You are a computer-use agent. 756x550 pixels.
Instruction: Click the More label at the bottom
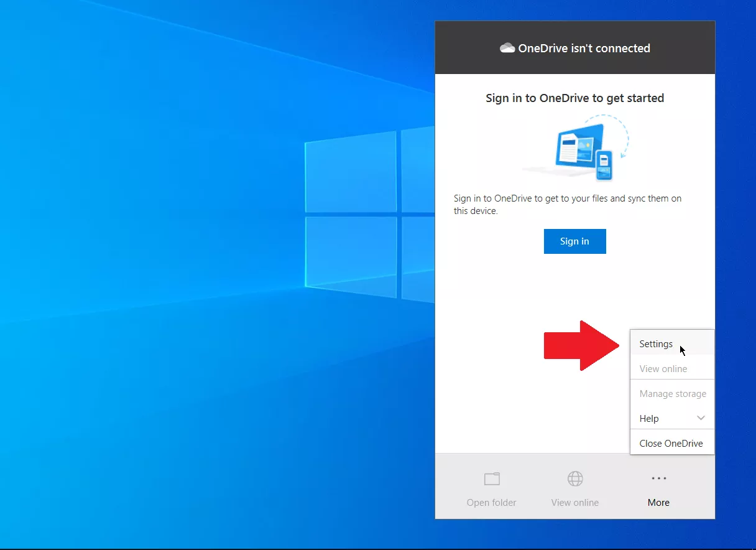(x=658, y=502)
